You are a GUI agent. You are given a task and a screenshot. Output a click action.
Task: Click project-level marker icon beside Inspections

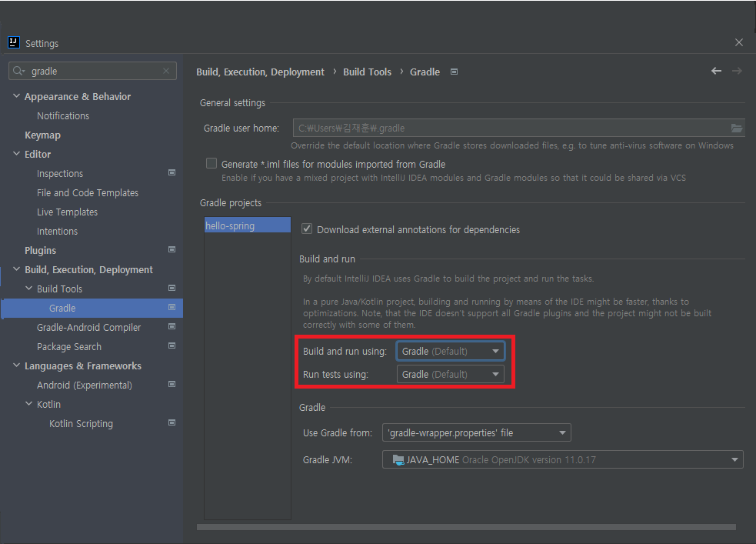point(172,172)
